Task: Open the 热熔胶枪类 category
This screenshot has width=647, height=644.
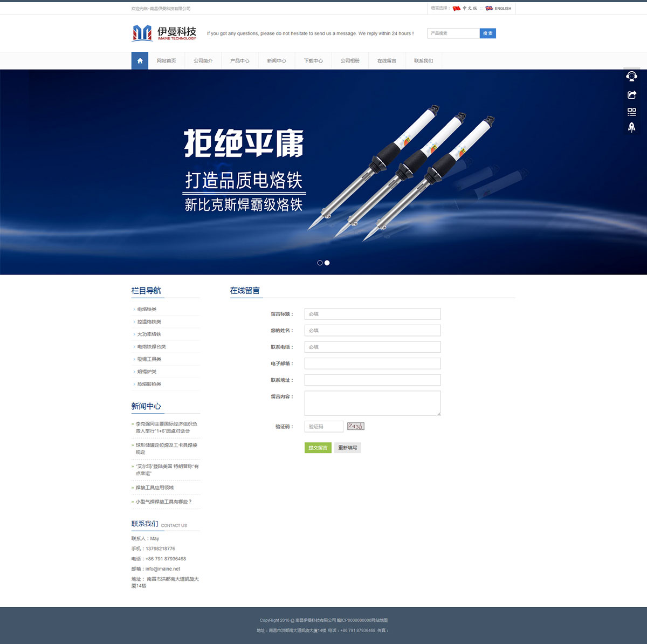Action: coord(149,383)
